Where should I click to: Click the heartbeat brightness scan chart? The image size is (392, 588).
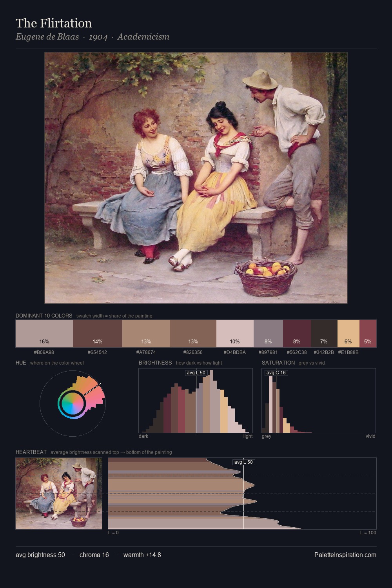pos(242,494)
